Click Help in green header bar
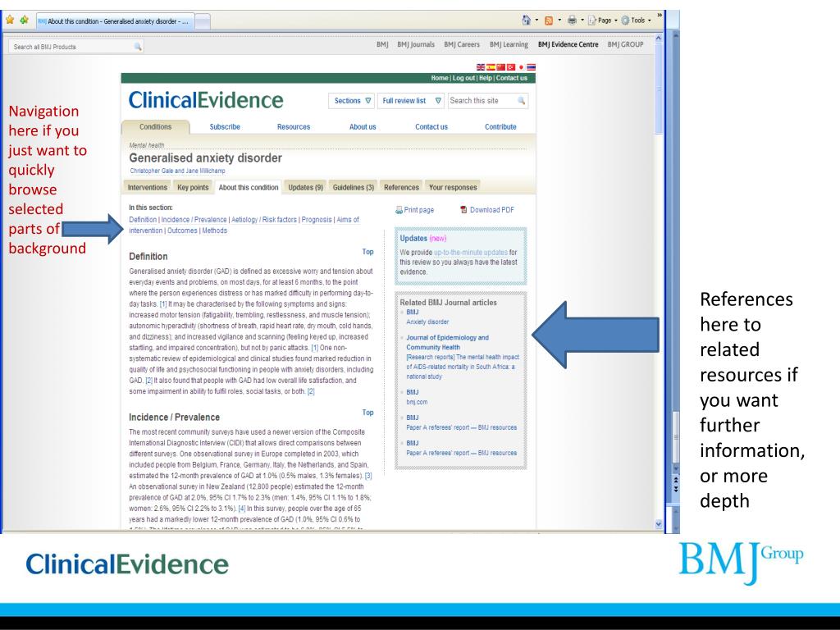 tap(486, 78)
